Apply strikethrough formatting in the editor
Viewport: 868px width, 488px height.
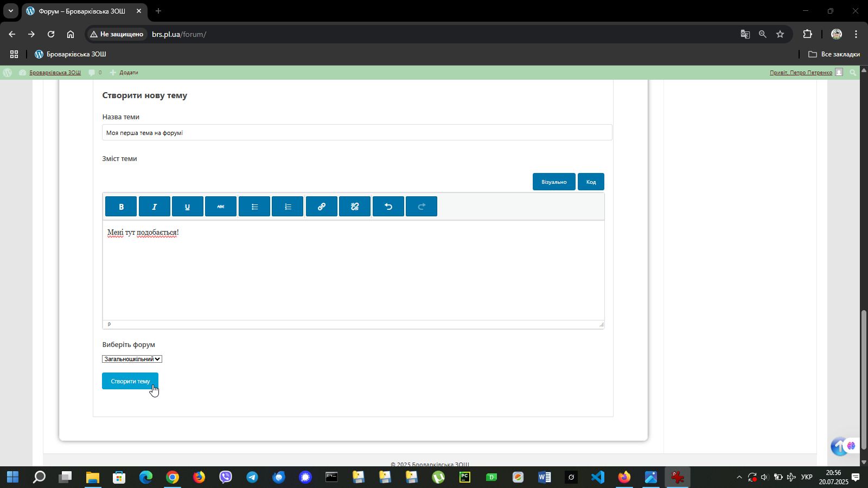coord(221,207)
